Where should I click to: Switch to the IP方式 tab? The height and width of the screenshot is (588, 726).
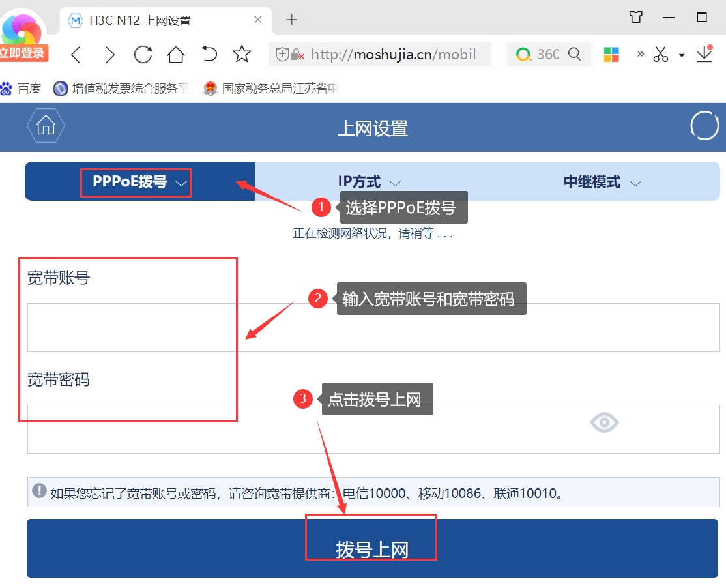pos(370,181)
